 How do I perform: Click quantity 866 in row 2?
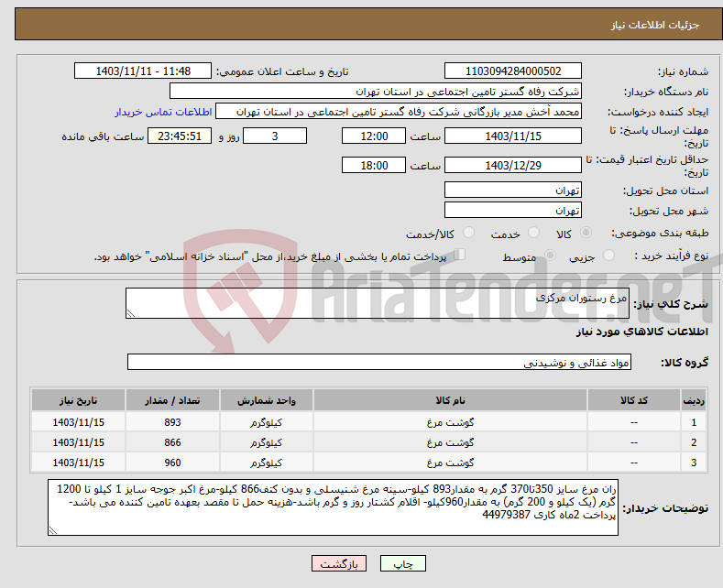[x=172, y=442]
